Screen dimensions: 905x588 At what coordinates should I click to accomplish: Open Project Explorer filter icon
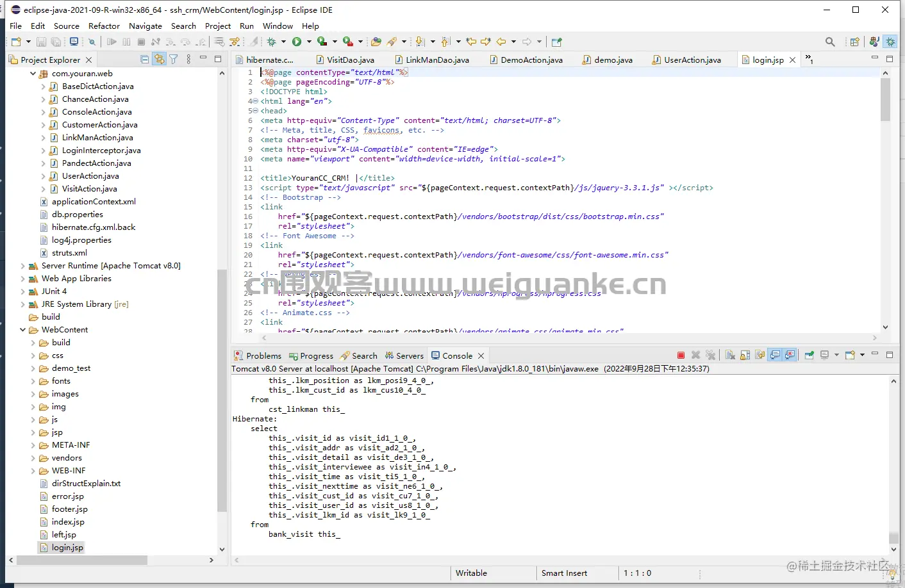[173, 60]
